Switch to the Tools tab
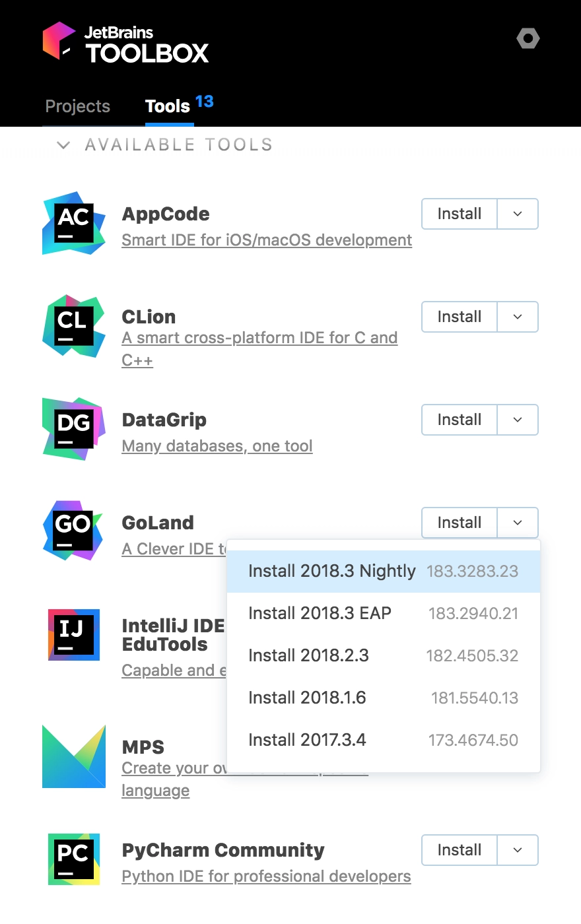The height and width of the screenshot is (924, 581). (168, 106)
